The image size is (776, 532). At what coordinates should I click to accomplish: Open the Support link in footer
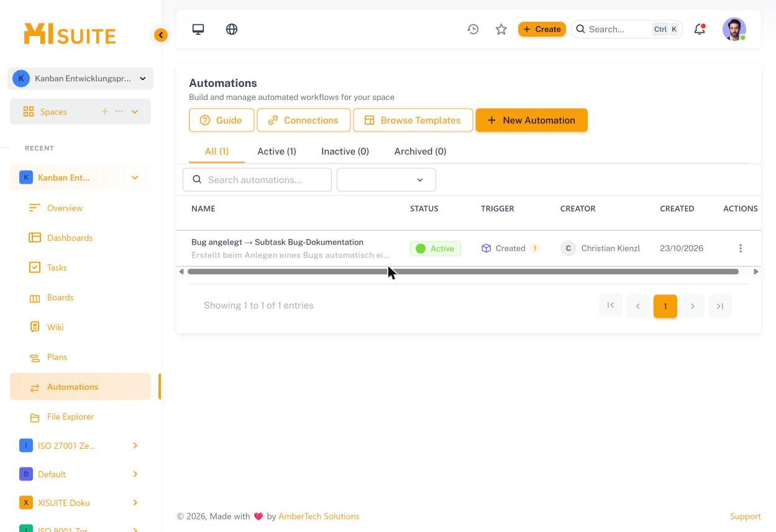tap(746, 516)
